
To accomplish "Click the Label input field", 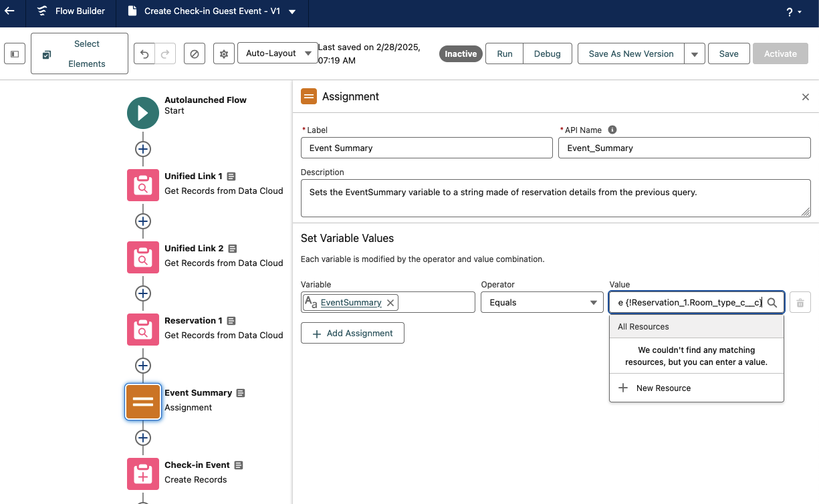I will (427, 148).
